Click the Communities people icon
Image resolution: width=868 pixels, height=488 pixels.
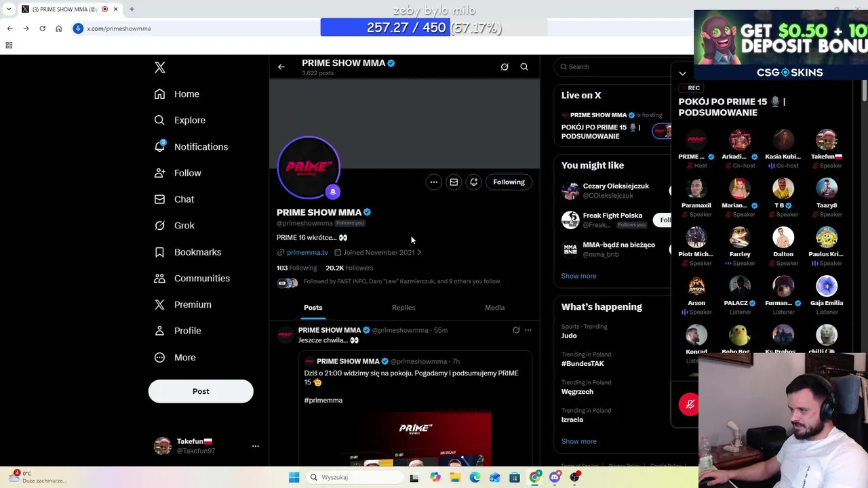(159, 279)
